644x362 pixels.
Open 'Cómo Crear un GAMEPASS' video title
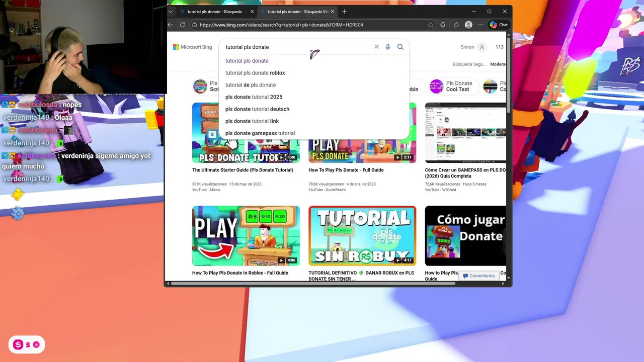point(465,173)
